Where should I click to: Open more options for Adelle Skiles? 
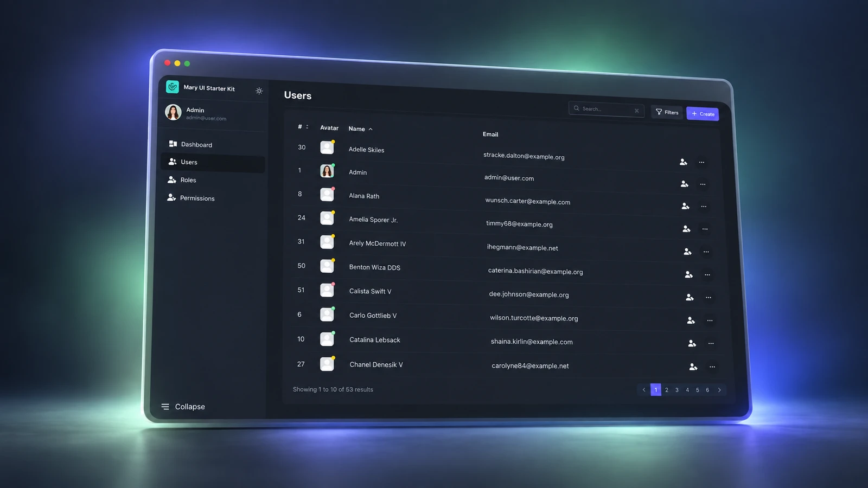pos(701,162)
